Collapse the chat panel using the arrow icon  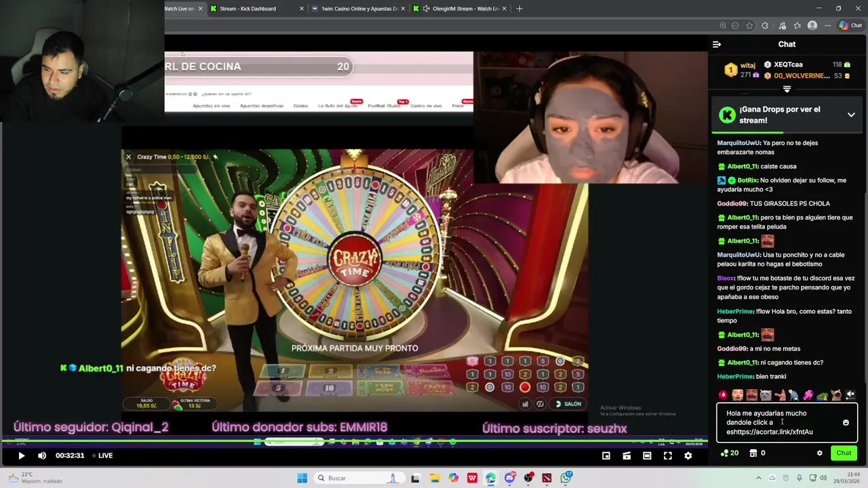[717, 44]
